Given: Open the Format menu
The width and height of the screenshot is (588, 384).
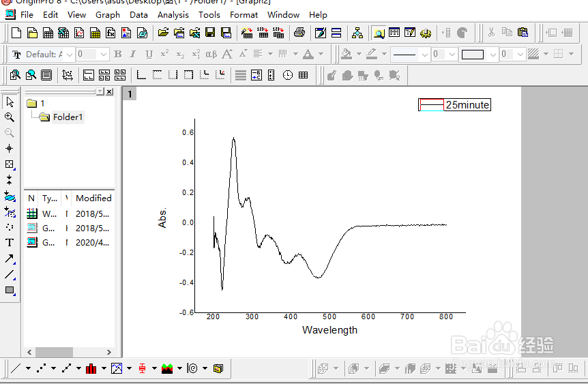Looking at the screenshot, I should tap(244, 14).
